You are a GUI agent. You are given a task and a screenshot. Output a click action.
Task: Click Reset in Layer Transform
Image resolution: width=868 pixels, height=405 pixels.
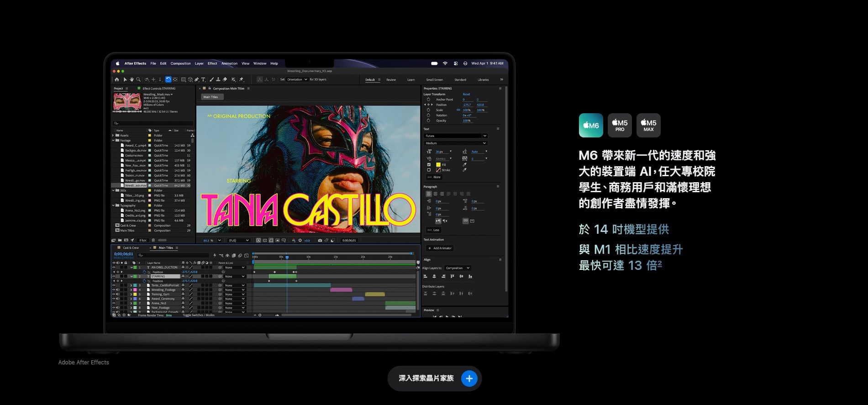pyautogui.click(x=466, y=95)
